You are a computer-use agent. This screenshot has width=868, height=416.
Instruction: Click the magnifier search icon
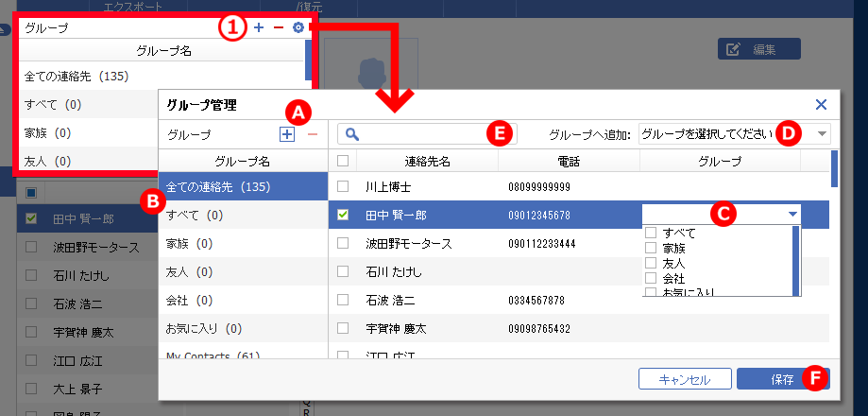tap(352, 134)
